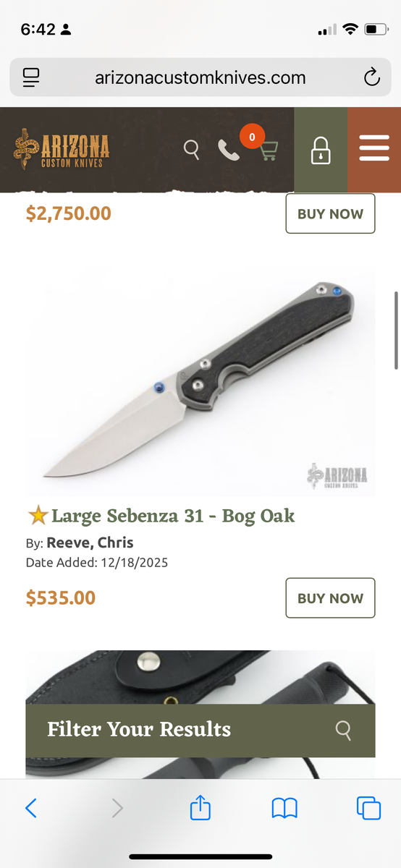
Task: Expand the Filter Your Results bar
Action: point(200,730)
